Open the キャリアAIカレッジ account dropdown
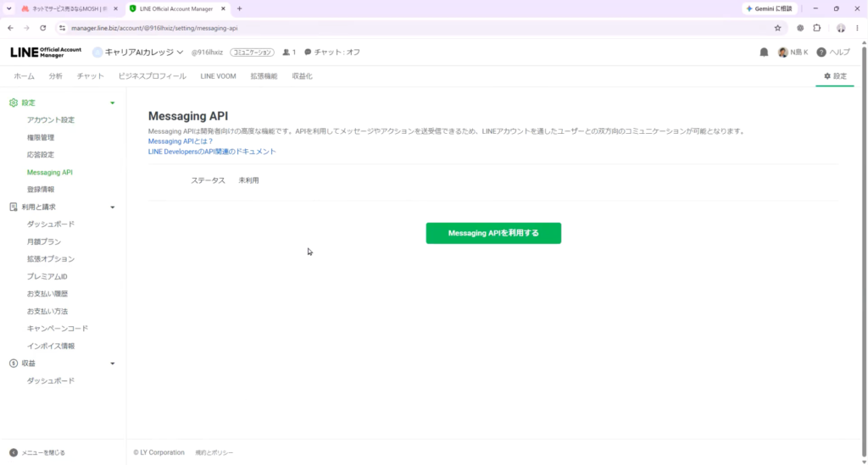This screenshot has width=868, height=465. click(138, 52)
